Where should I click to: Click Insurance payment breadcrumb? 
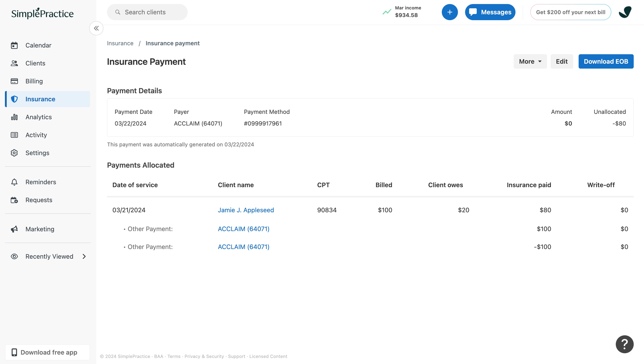172,43
